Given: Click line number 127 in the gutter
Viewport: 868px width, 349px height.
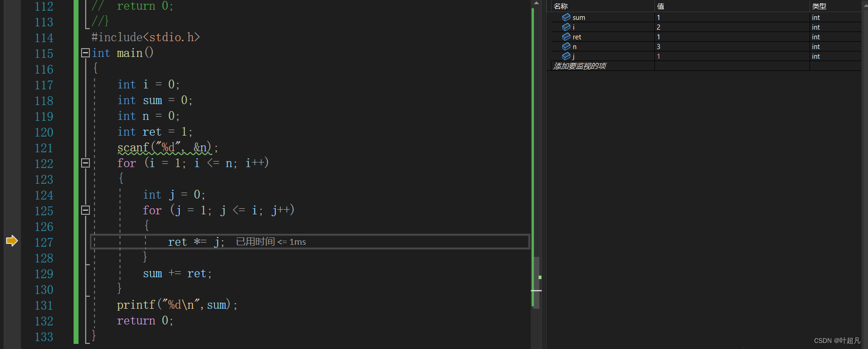Looking at the screenshot, I should [44, 242].
